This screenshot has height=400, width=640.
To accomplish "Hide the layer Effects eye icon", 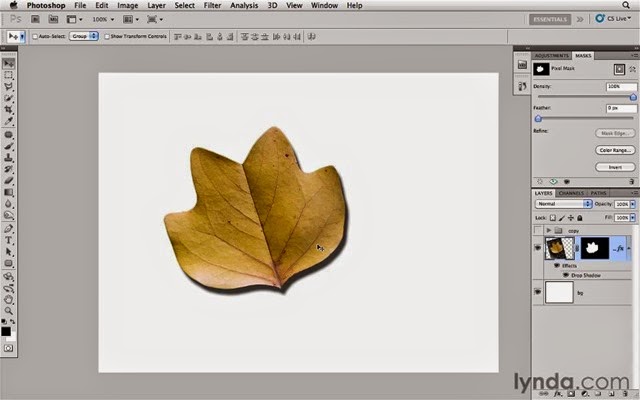I will pos(557,266).
